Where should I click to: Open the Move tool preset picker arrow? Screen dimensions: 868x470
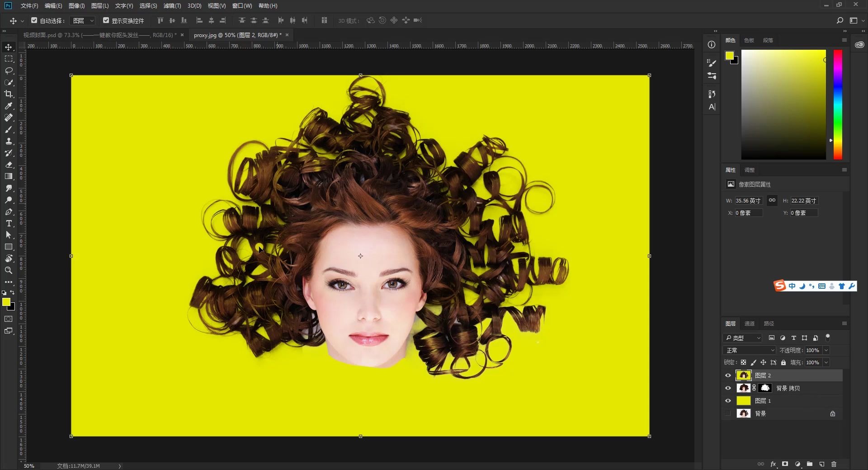[x=22, y=21]
